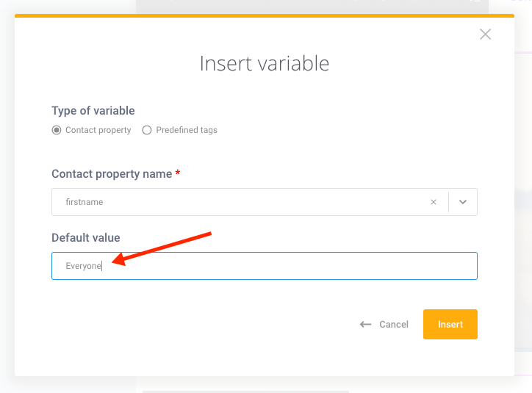Click the Type of variable label
Image resolution: width=532 pixels, height=393 pixels.
93,110
